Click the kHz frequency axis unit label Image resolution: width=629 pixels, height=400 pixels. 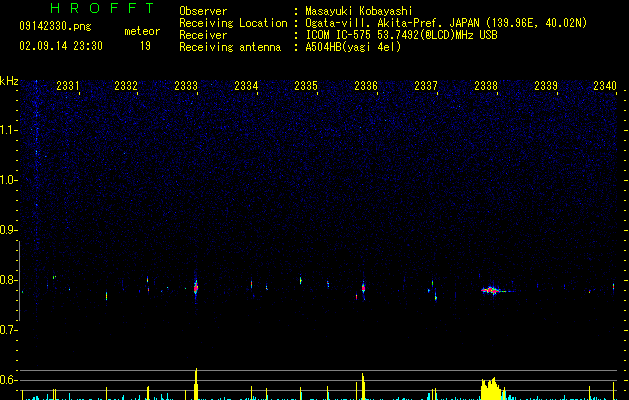[x=9, y=81]
